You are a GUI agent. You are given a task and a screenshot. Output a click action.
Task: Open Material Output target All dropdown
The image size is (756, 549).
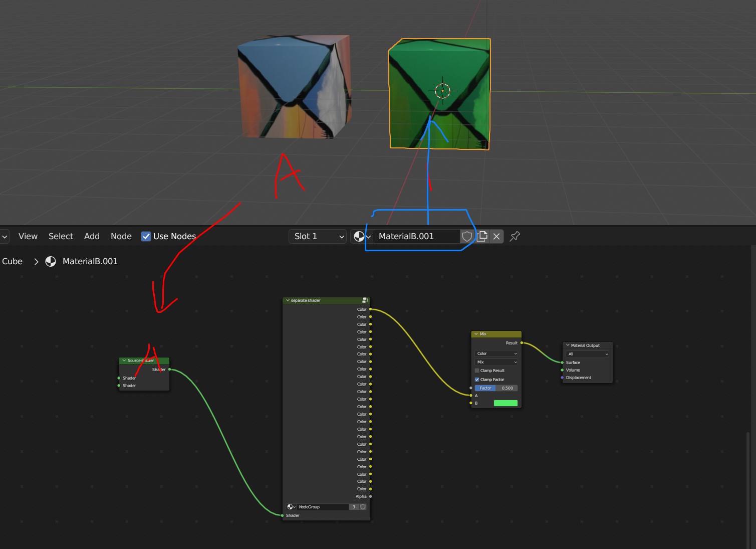(588, 354)
